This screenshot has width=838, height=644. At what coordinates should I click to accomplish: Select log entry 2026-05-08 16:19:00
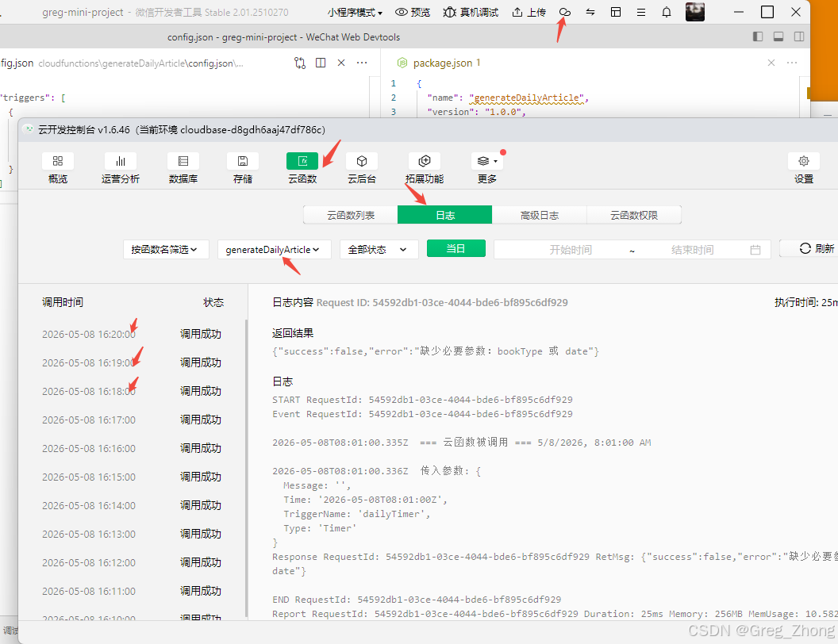[x=133, y=362]
